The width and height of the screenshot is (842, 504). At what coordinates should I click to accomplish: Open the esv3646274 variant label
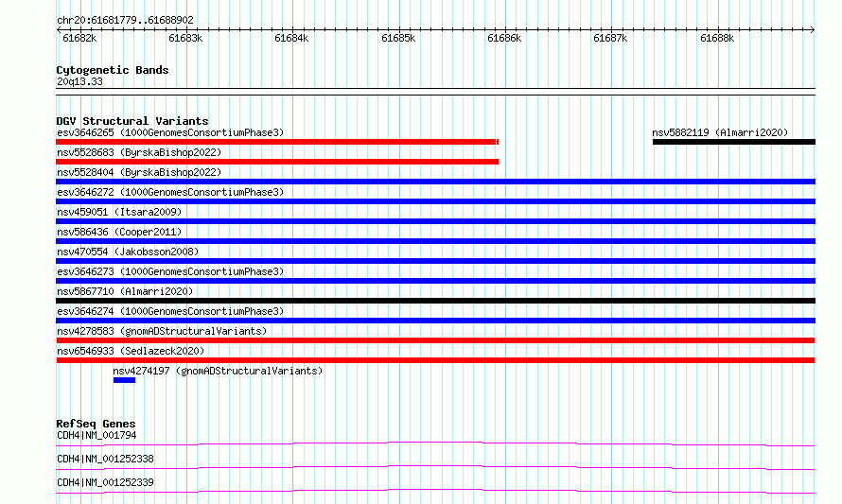click(x=170, y=311)
